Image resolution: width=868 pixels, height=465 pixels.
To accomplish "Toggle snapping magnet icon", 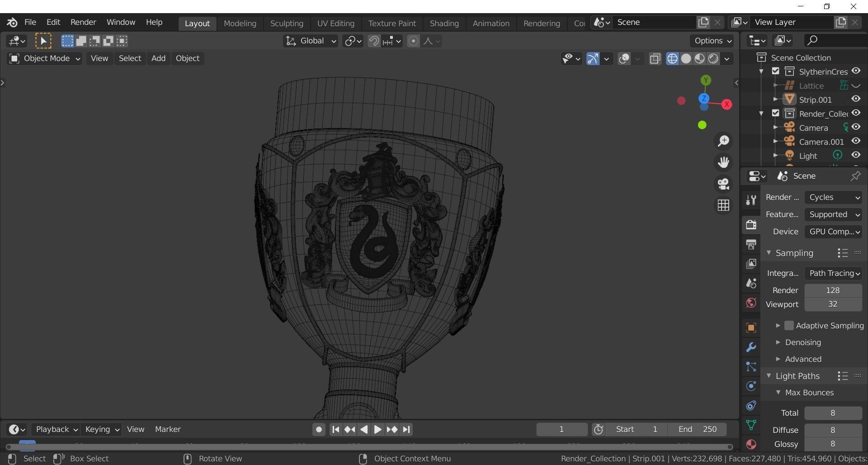I will tap(374, 41).
